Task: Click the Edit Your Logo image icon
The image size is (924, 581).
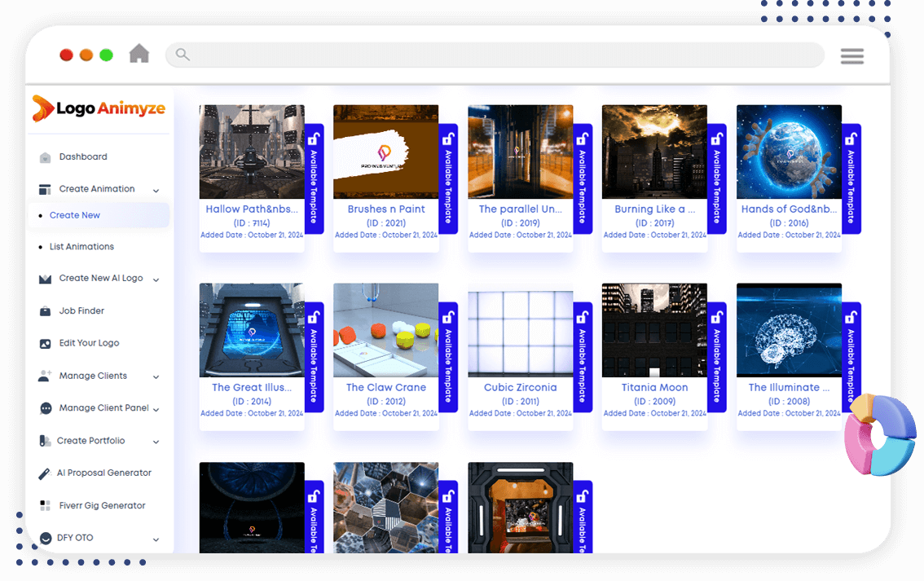Action: pyautogui.click(x=45, y=344)
